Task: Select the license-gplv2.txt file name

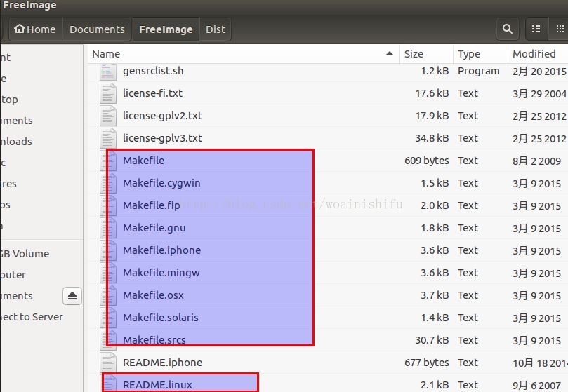Action: pos(162,116)
